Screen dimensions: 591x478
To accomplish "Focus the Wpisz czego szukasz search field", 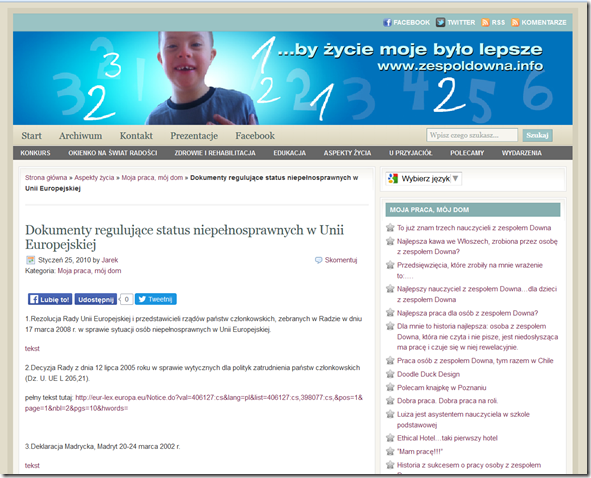I will coord(472,135).
